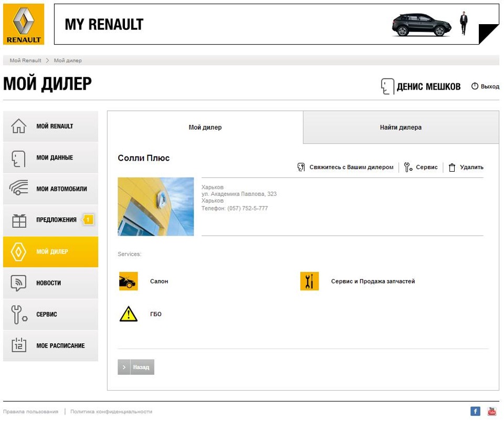Click the trash can icon
Image resolution: width=504 pixels, height=421 pixels.
(452, 167)
